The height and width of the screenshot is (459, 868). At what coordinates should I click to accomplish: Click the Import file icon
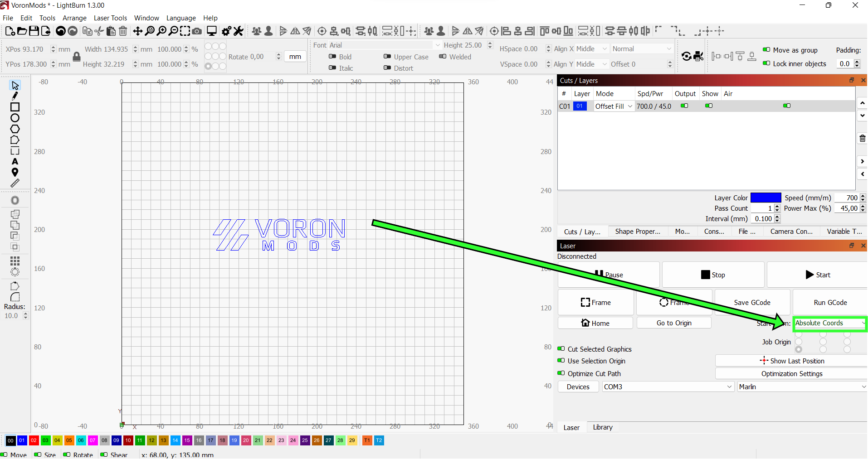[46, 31]
